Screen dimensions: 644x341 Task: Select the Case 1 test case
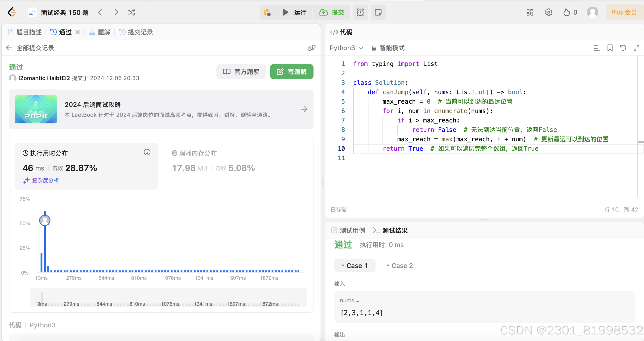[x=355, y=266]
